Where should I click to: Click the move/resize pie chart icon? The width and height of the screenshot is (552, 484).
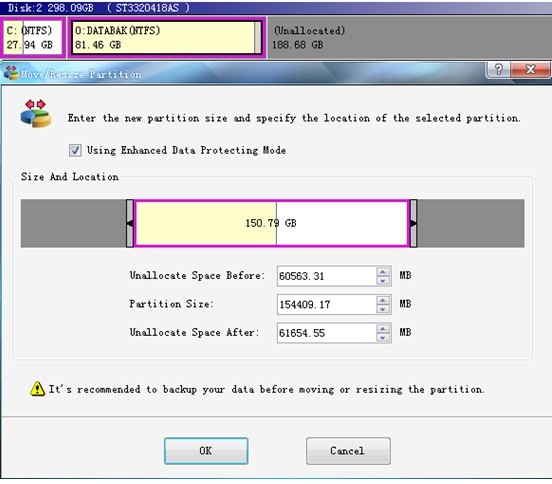click(x=36, y=114)
